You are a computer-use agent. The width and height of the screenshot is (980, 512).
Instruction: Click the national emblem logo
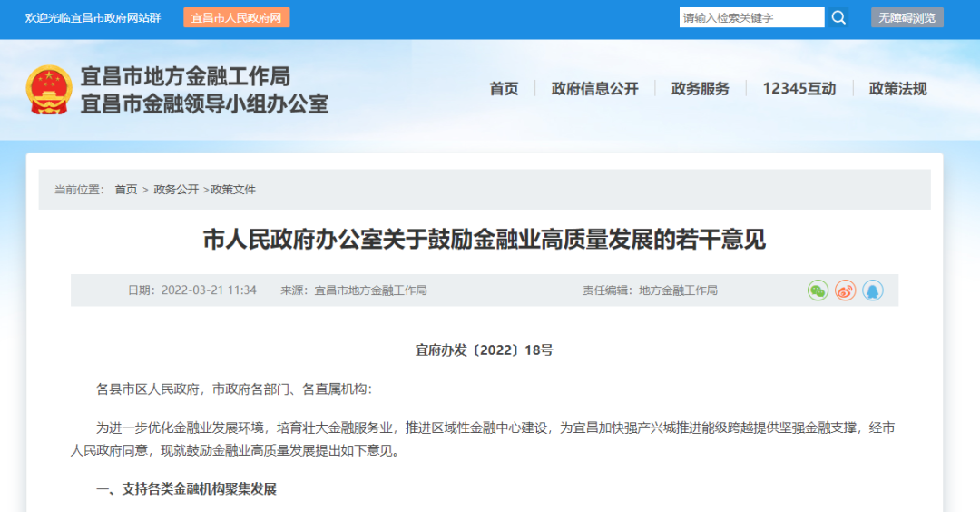[49, 90]
